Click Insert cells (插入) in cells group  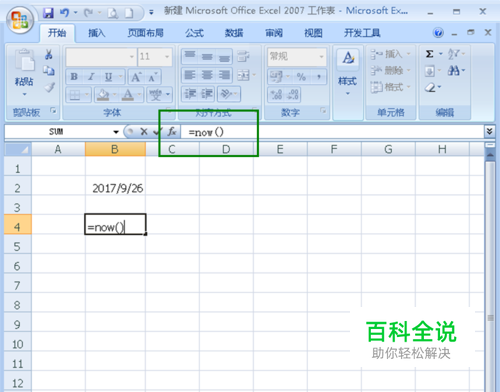pos(390,54)
